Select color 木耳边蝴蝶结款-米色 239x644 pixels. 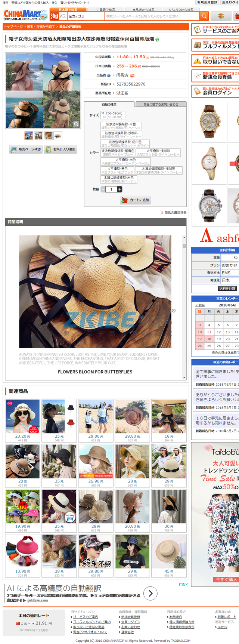[x=119, y=179]
